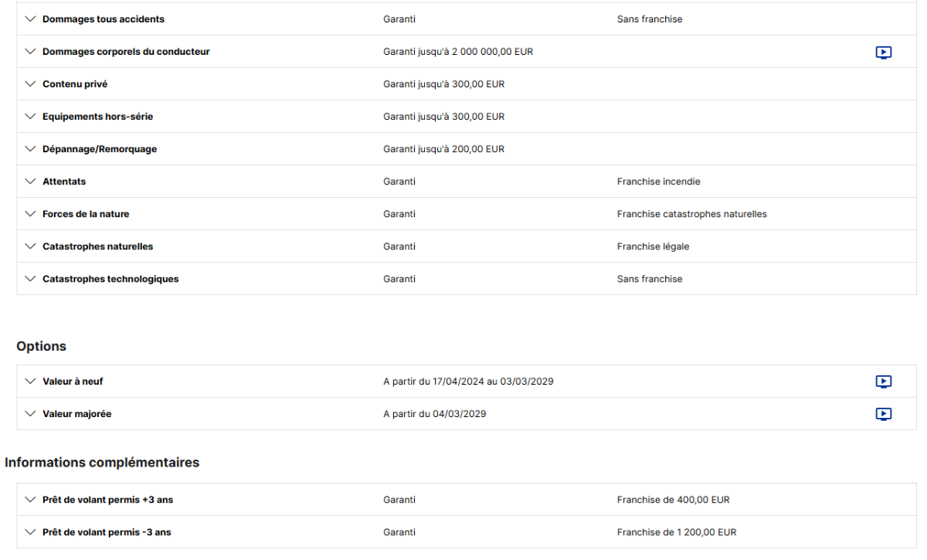927x560 pixels.
Task: Expand the Dommages corporels du conducteur chevron
Action: pos(30,52)
